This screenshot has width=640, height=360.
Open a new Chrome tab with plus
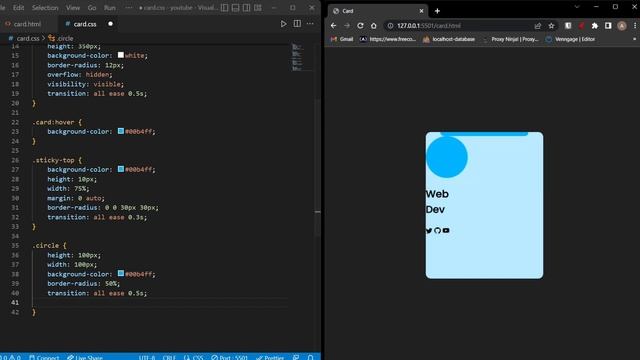pos(437,11)
